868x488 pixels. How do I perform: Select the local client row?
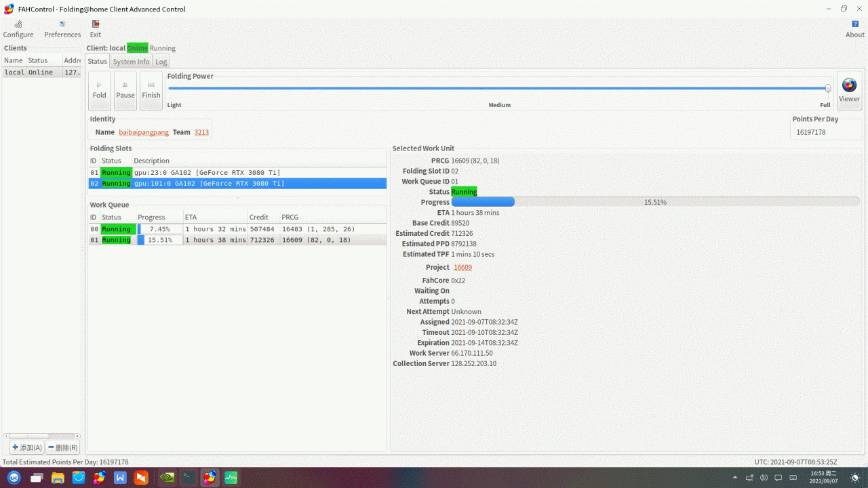[42, 73]
